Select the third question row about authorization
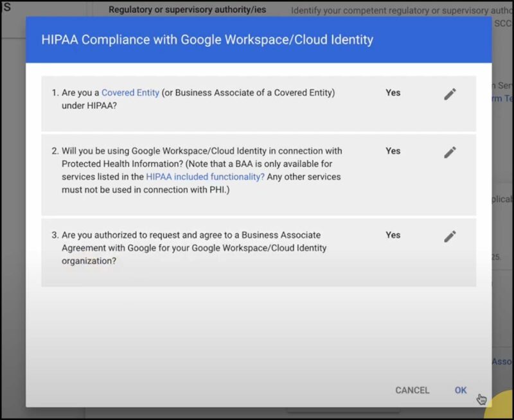Image resolution: width=514 pixels, height=420 pixels. [x=225, y=249]
